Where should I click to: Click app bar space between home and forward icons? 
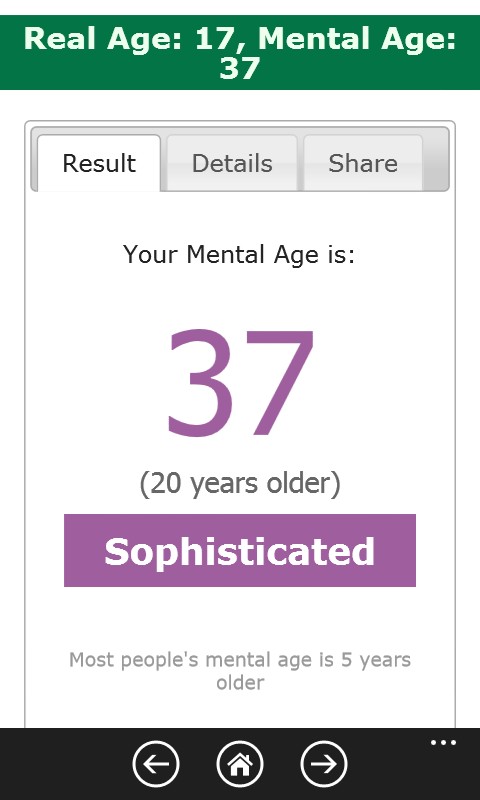pos(282,764)
